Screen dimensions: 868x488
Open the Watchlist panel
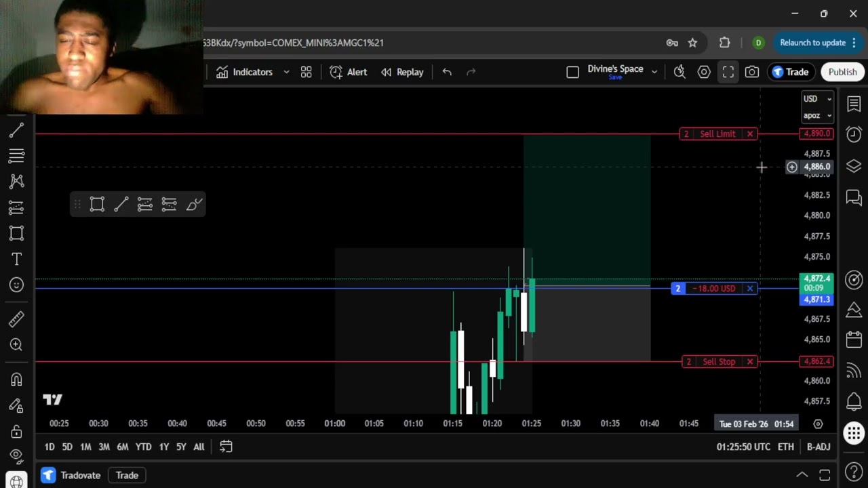tap(854, 104)
